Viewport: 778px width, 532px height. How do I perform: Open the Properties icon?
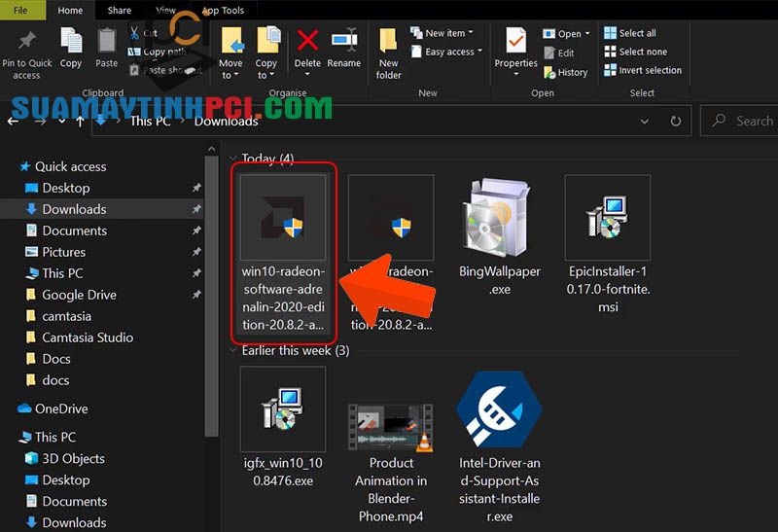pyautogui.click(x=516, y=41)
